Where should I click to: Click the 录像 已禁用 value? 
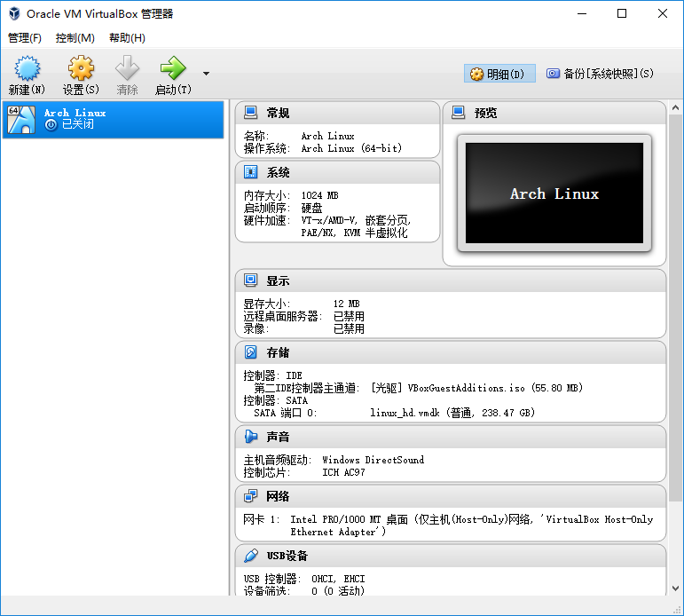click(x=349, y=328)
